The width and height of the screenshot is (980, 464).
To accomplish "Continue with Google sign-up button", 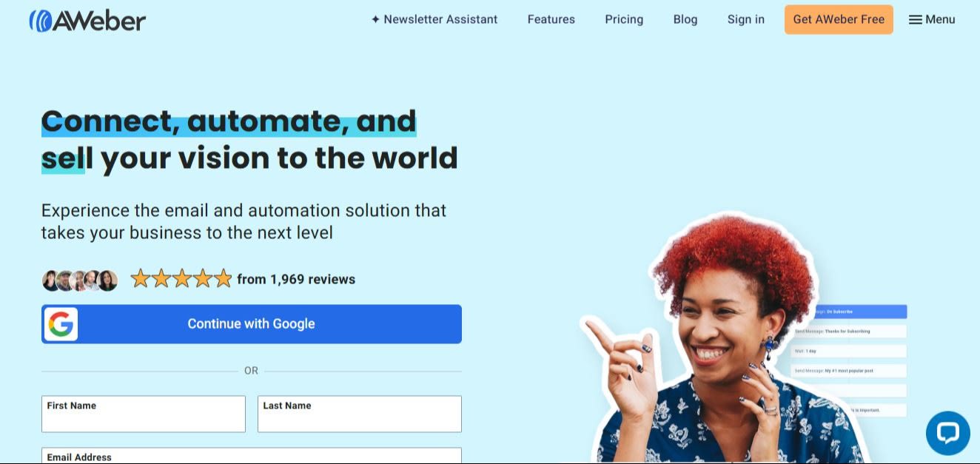I will pyautogui.click(x=252, y=324).
